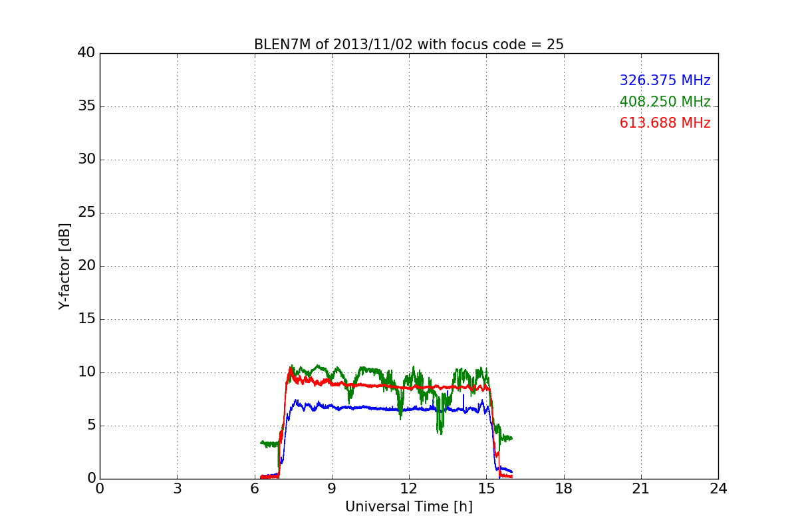
Task: Click the Universal Time [h] axis label
Action: 408,507
